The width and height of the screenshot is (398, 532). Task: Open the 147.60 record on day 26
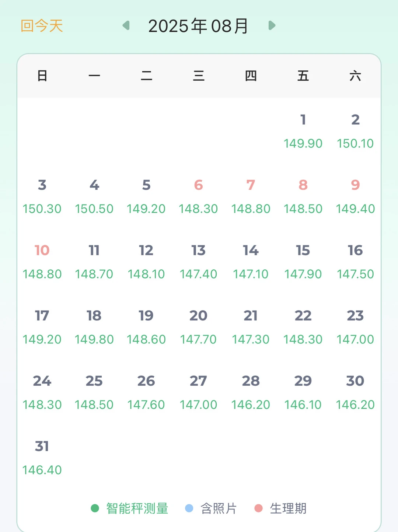[x=146, y=405]
